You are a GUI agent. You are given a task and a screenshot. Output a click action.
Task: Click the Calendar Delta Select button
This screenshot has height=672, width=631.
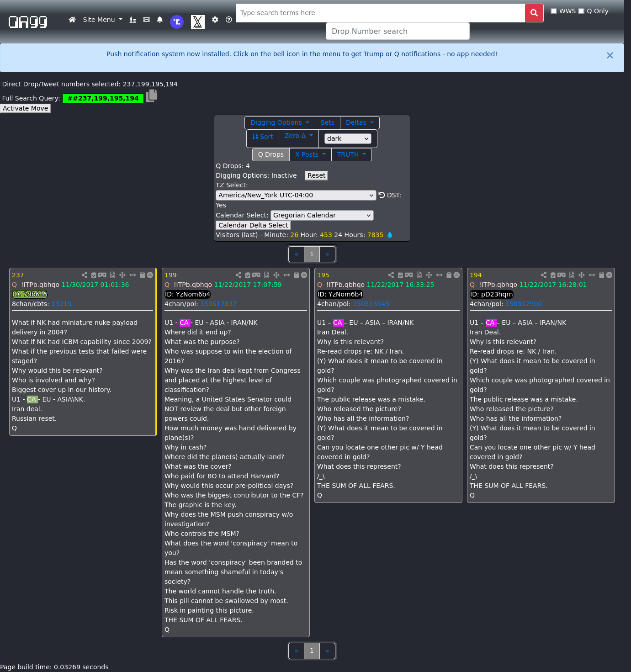[x=253, y=225]
